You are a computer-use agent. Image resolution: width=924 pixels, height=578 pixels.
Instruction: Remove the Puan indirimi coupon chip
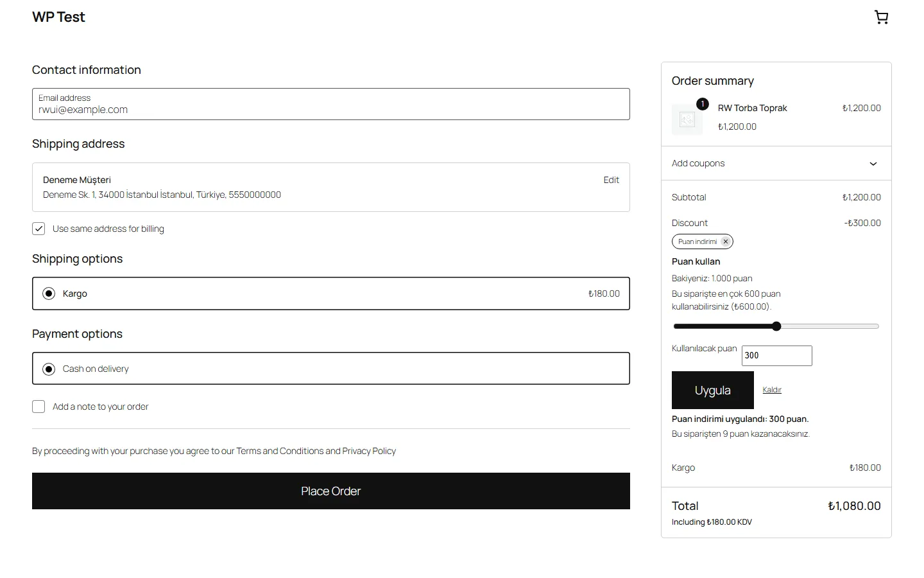pyautogui.click(x=725, y=241)
